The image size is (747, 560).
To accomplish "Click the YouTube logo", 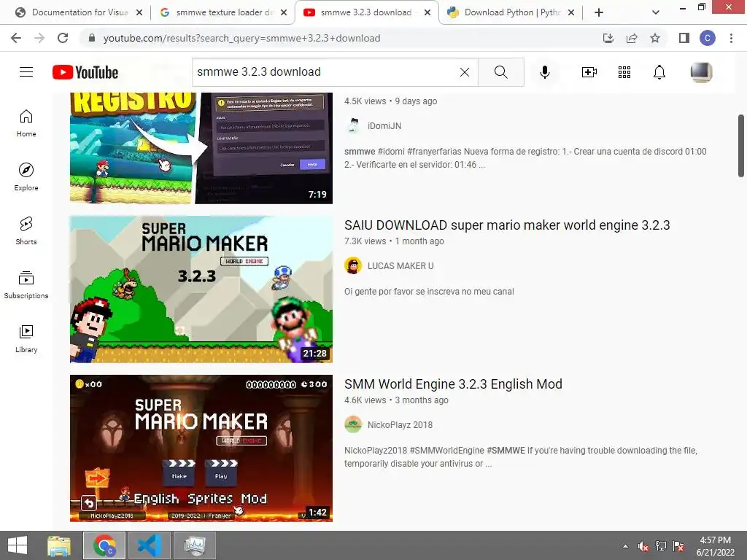I will [x=85, y=72].
